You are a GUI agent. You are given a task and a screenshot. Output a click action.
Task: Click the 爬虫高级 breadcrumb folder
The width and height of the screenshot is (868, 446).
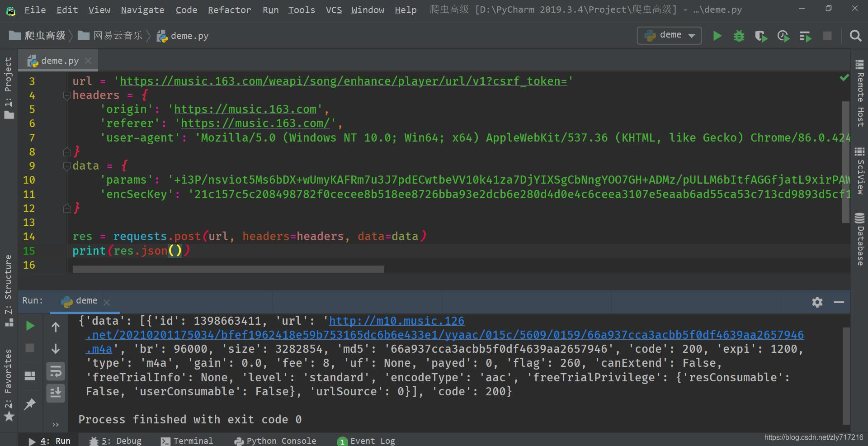coord(38,36)
